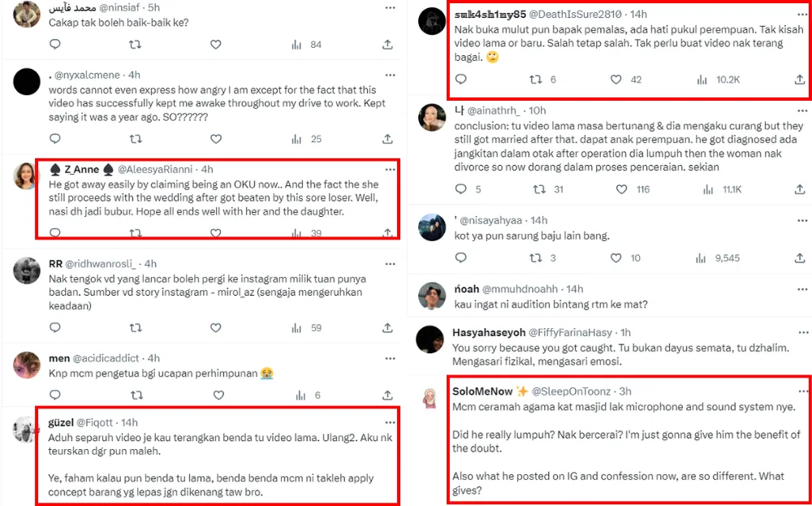
Task: Open more options on the @nyxalcmene tweet
Action: click(390, 74)
